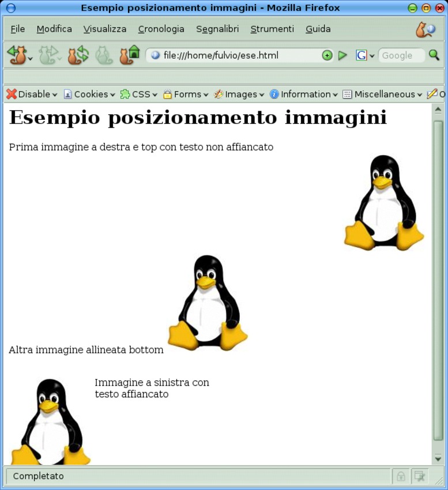Click the padlock security icon in status bar
Viewport: 448px width, 490px height.
tap(401, 476)
